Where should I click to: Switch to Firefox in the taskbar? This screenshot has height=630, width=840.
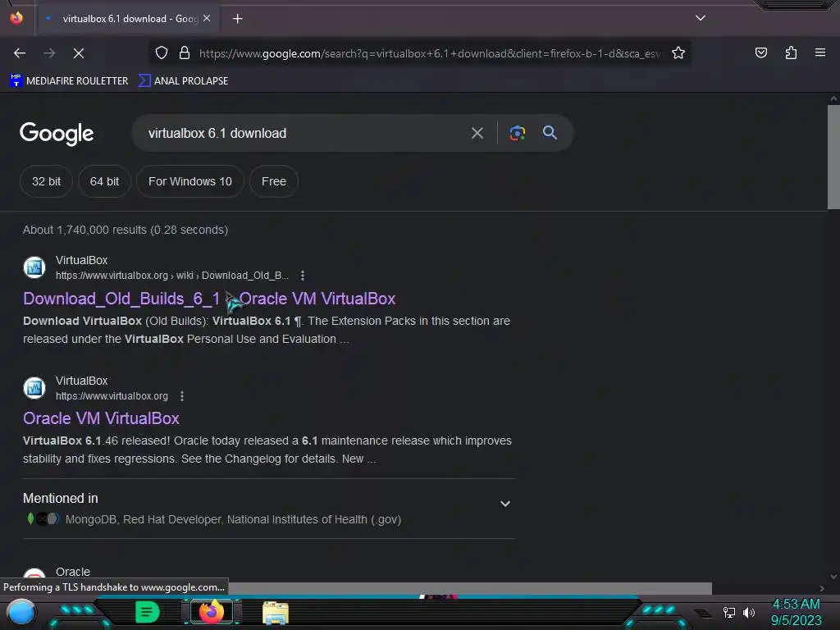click(x=212, y=612)
